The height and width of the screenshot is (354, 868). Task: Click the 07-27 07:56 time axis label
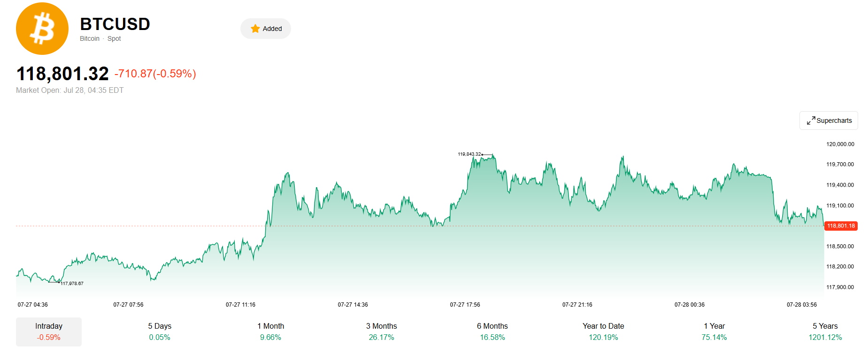pyautogui.click(x=128, y=304)
